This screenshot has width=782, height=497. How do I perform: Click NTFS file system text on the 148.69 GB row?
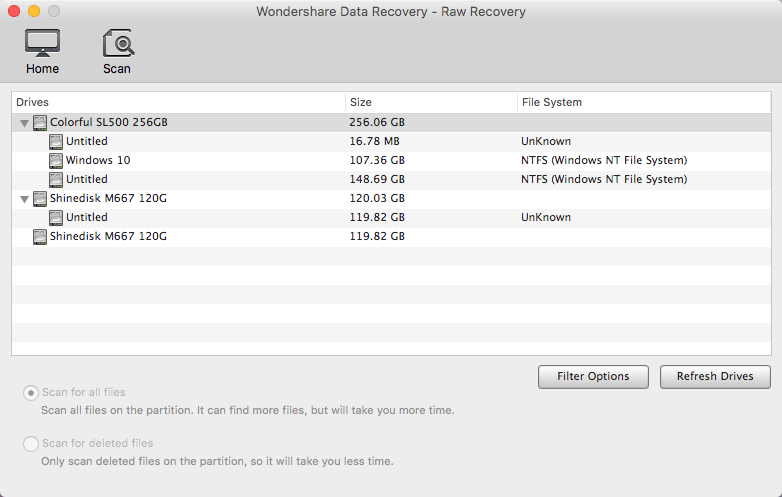tap(604, 179)
